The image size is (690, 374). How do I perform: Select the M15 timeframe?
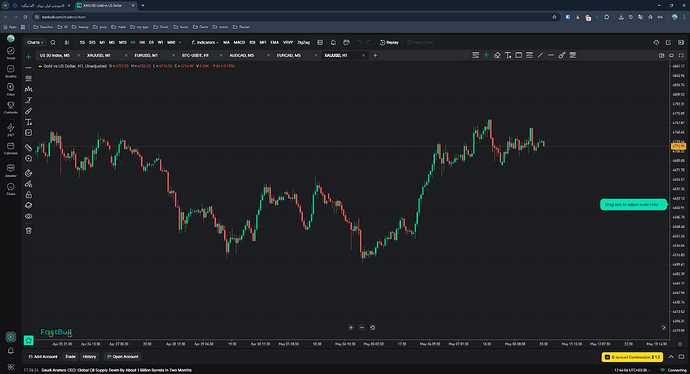(123, 43)
